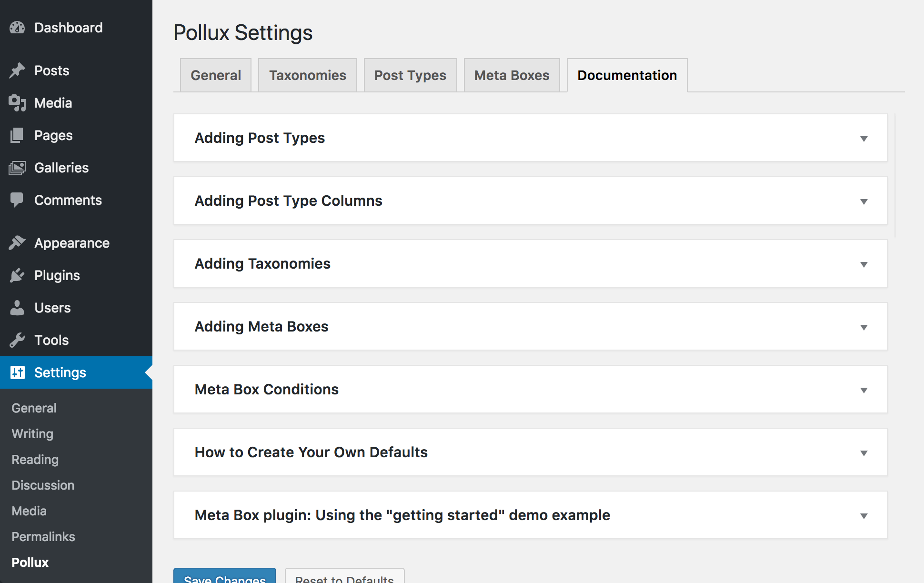Viewport: 924px width, 583px height.
Task: Click the Tools wrench icon
Action: tap(17, 340)
